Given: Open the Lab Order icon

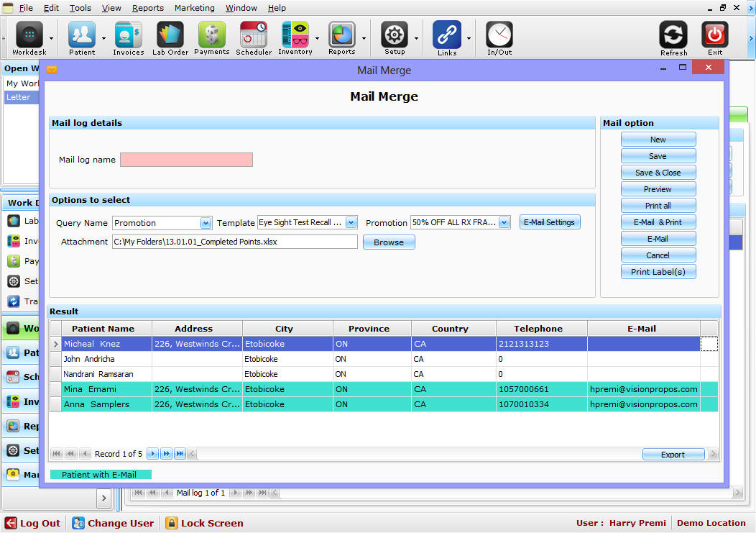Looking at the screenshot, I should point(170,36).
